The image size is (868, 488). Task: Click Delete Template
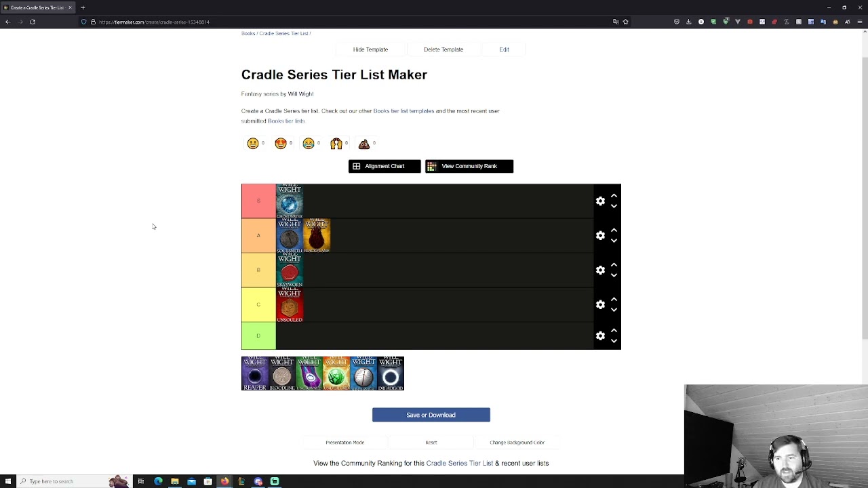443,49
